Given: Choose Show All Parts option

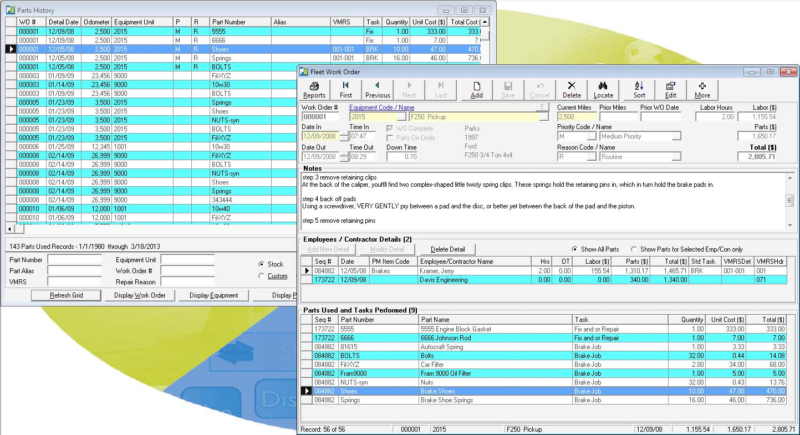Looking at the screenshot, I should point(573,248).
